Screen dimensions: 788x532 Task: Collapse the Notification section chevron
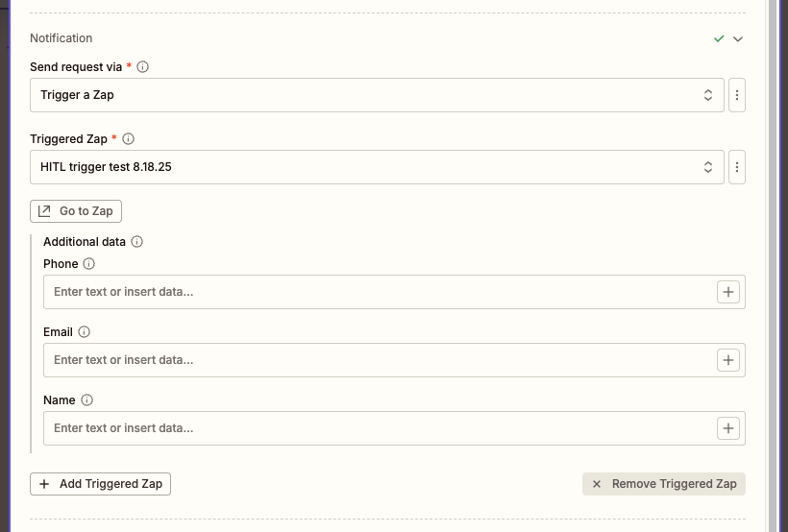738,39
